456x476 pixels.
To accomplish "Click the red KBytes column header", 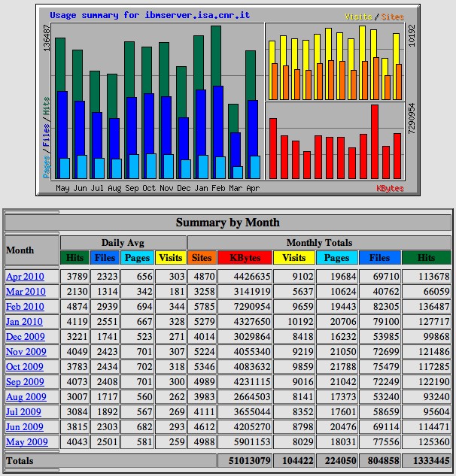I will pyautogui.click(x=245, y=258).
